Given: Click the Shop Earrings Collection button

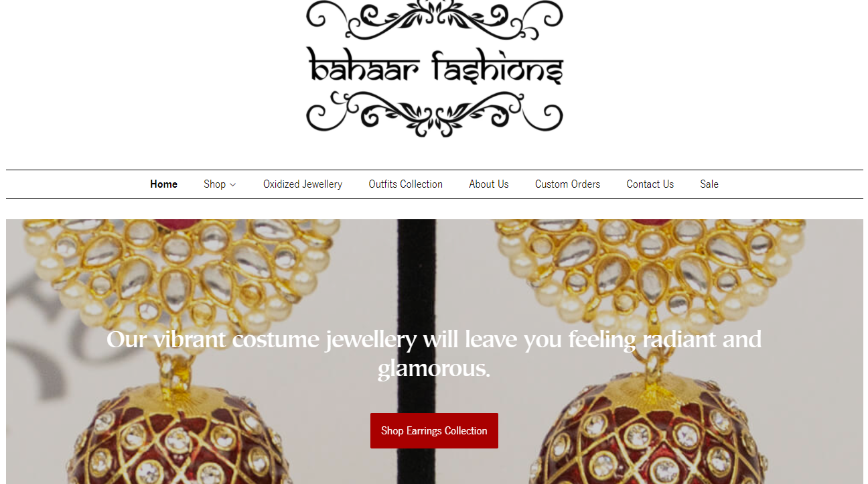Looking at the screenshot, I should click(x=434, y=430).
